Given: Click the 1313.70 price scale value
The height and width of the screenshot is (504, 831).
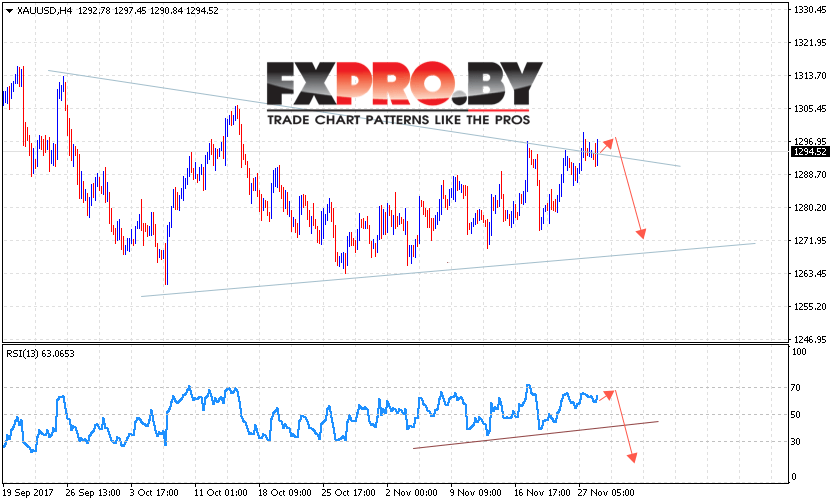Looking at the screenshot, I should coord(810,76).
